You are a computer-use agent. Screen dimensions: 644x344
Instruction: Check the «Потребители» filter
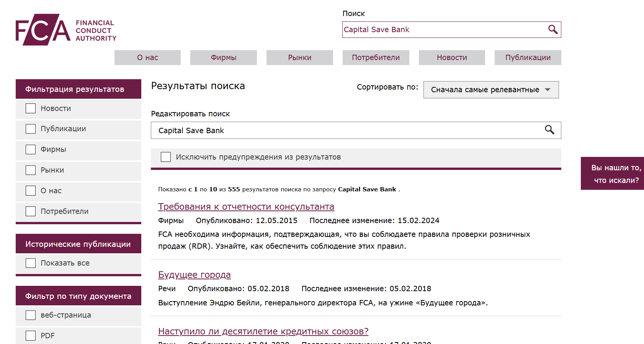coord(30,211)
